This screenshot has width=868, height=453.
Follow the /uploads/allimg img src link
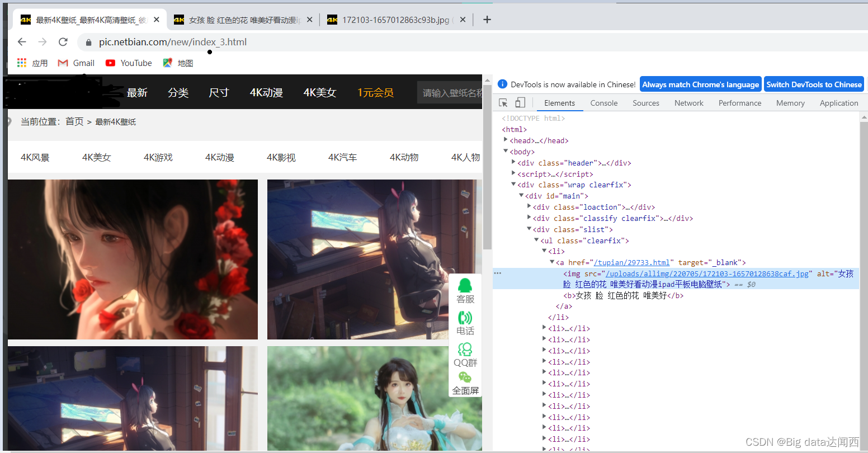707,273
